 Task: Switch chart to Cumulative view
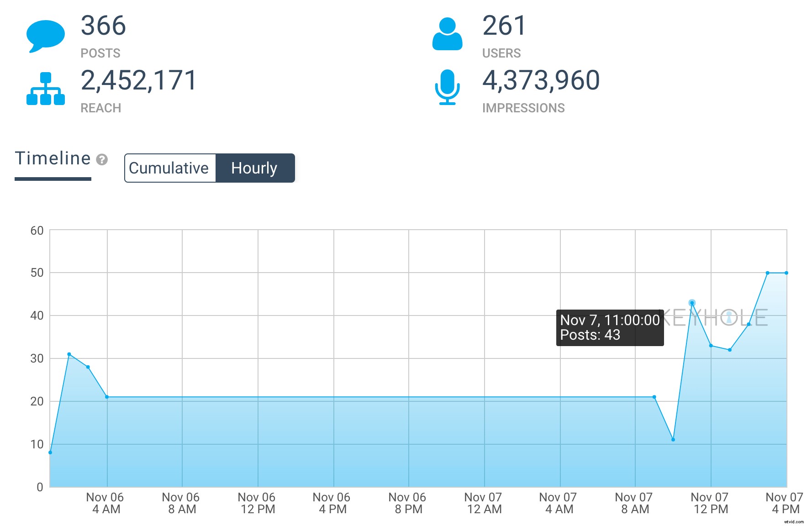point(169,168)
